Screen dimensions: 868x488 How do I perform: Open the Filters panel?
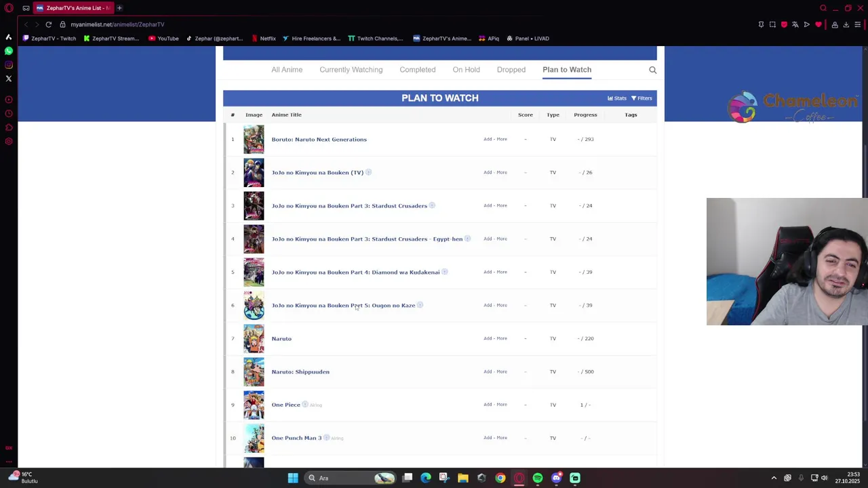pyautogui.click(x=642, y=98)
